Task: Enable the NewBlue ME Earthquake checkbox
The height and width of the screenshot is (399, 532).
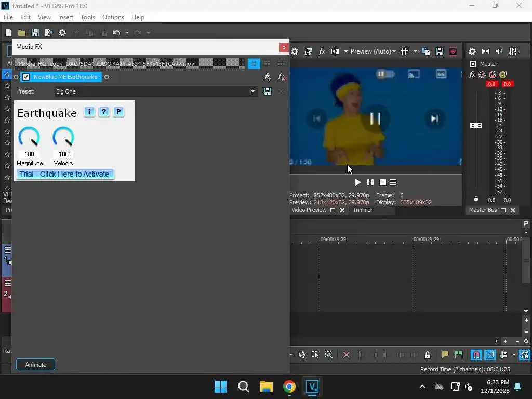Action: tap(26, 77)
